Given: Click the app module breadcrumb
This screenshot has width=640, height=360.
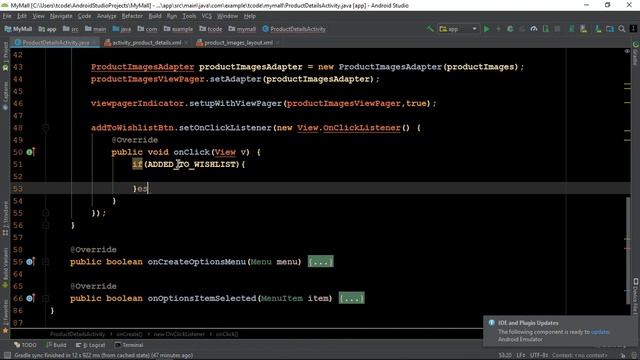Looking at the screenshot, I should 47,29.
